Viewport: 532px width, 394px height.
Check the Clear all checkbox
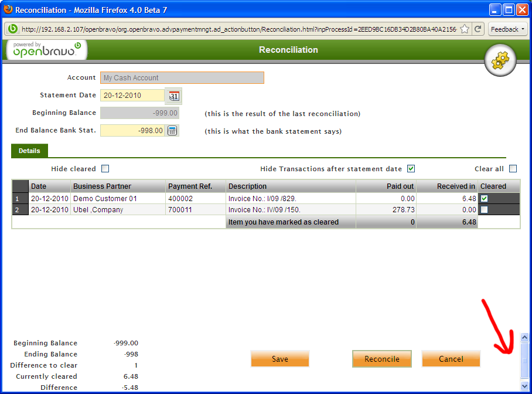coord(513,169)
